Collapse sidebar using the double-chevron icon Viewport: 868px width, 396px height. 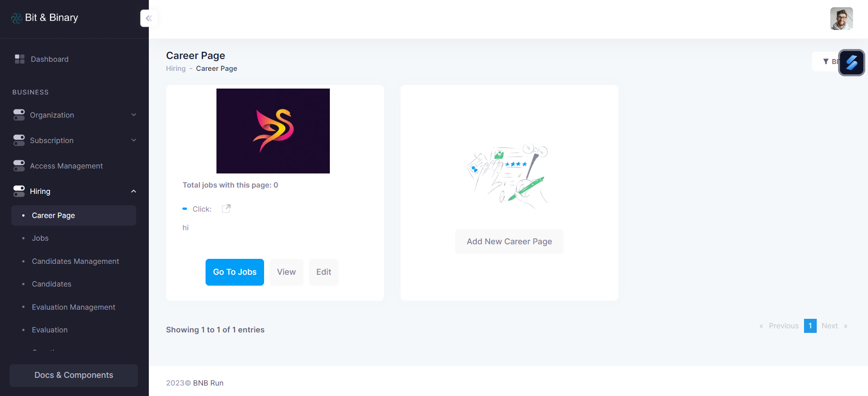click(x=149, y=18)
